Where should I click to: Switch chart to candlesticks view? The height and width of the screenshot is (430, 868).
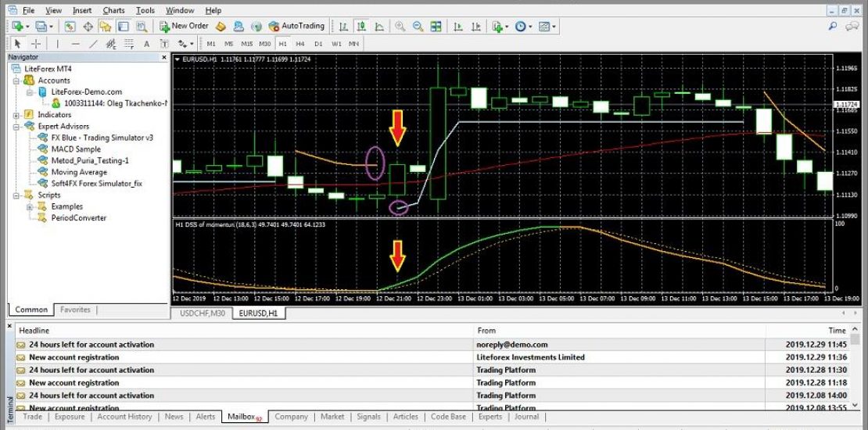point(362,26)
